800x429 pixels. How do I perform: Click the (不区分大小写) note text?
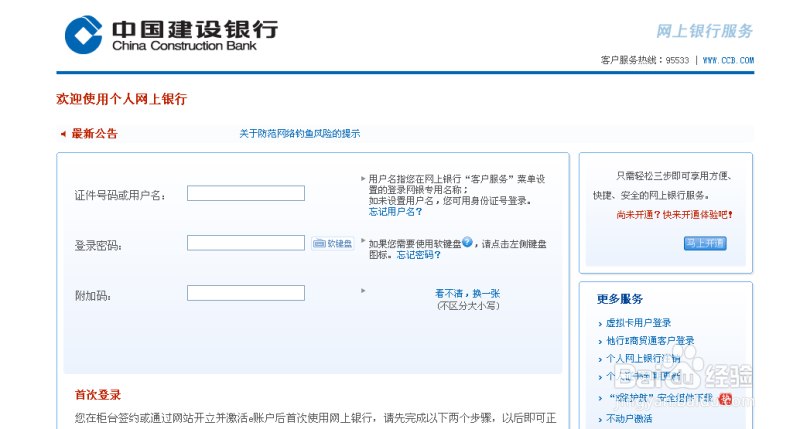coord(468,306)
